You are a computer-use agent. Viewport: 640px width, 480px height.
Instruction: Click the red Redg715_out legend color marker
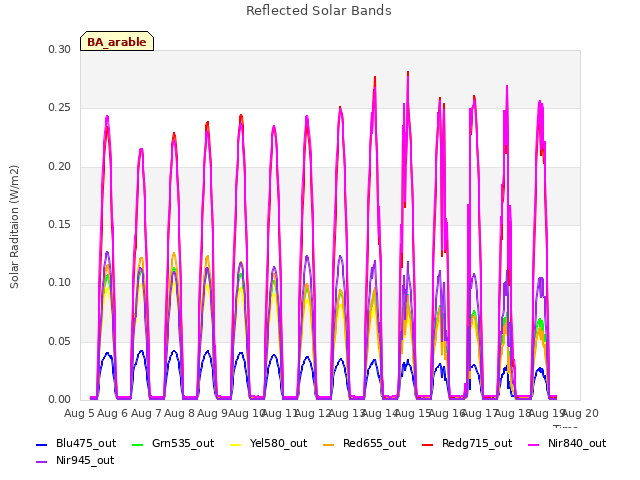tap(428, 444)
